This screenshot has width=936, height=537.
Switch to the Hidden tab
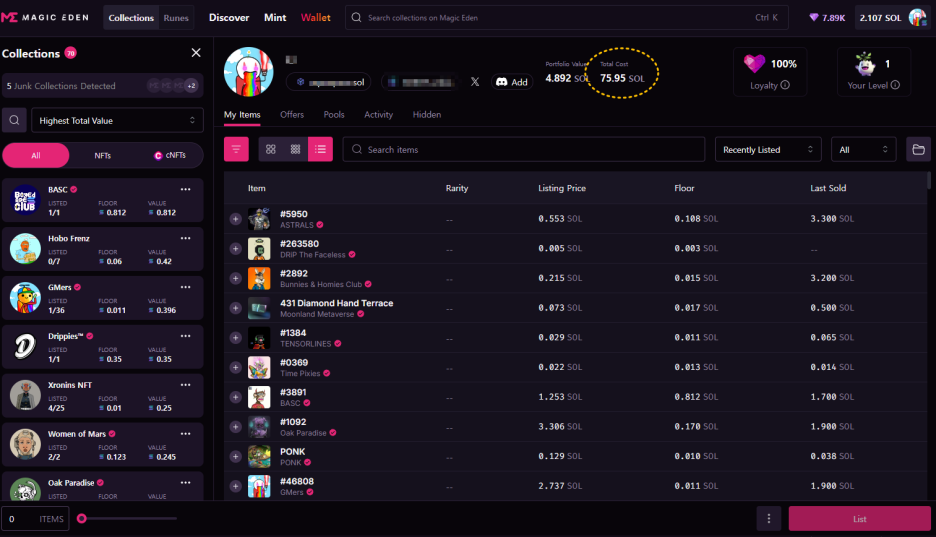427,115
